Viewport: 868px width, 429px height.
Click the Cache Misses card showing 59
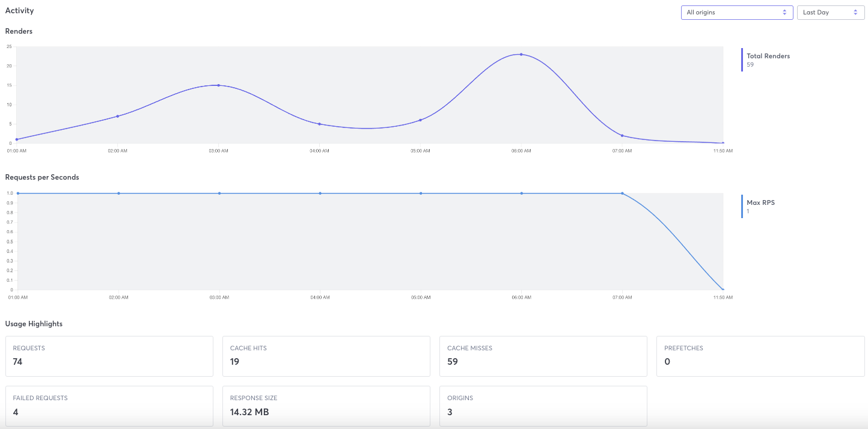(x=543, y=356)
